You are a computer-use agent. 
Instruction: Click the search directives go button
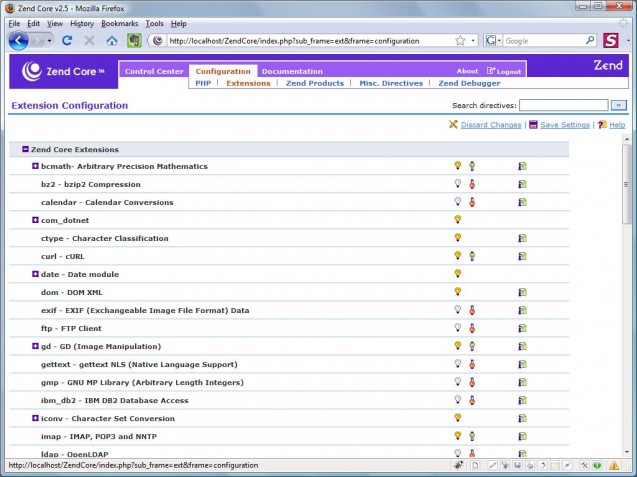click(619, 105)
